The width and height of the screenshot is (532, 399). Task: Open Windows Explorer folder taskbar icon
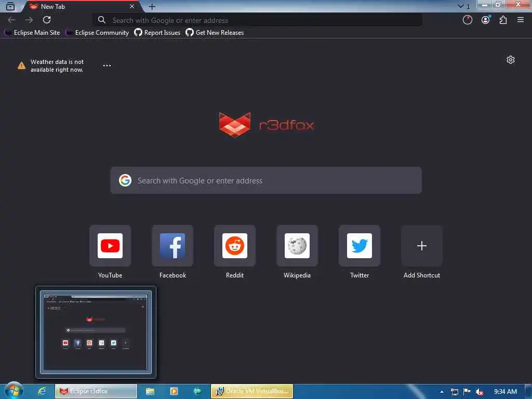pyautogui.click(x=150, y=391)
